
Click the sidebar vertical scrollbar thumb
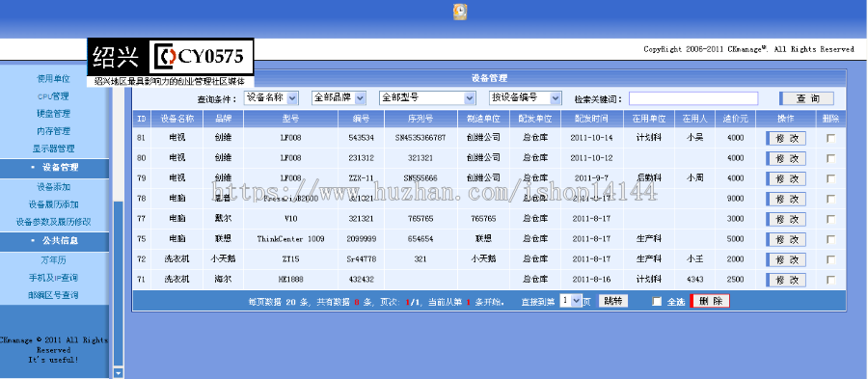118,284
